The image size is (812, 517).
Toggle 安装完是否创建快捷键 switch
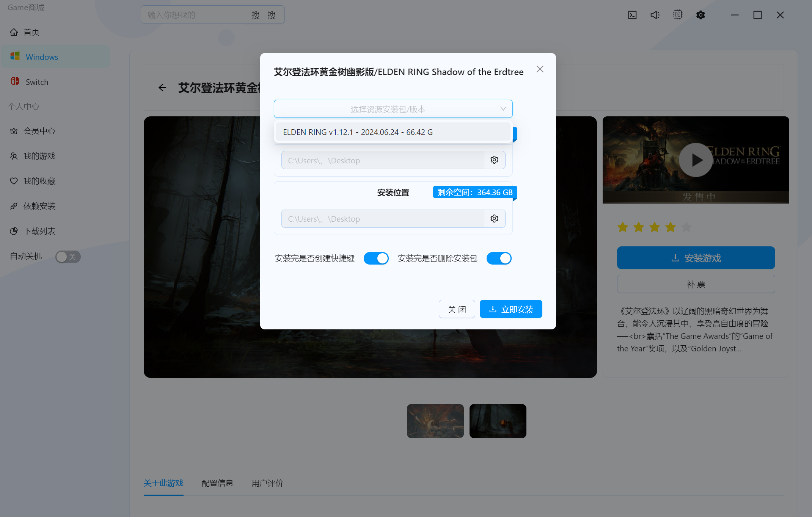(x=376, y=258)
